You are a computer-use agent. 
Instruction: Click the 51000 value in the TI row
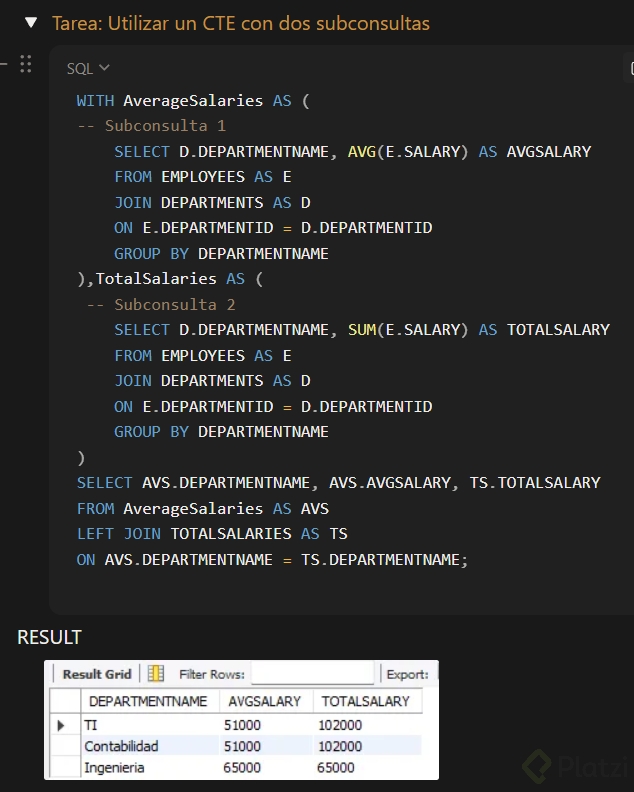tap(242, 725)
